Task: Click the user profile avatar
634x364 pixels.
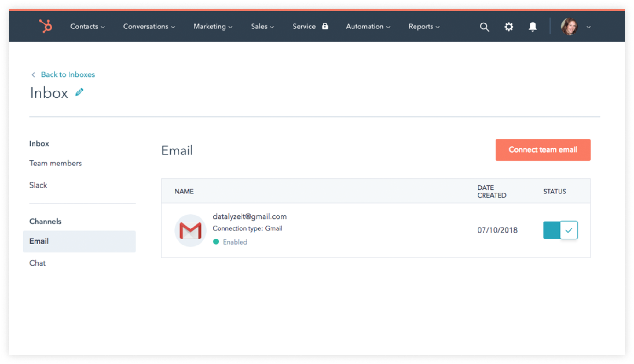Action: pyautogui.click(x=569, y=27)
